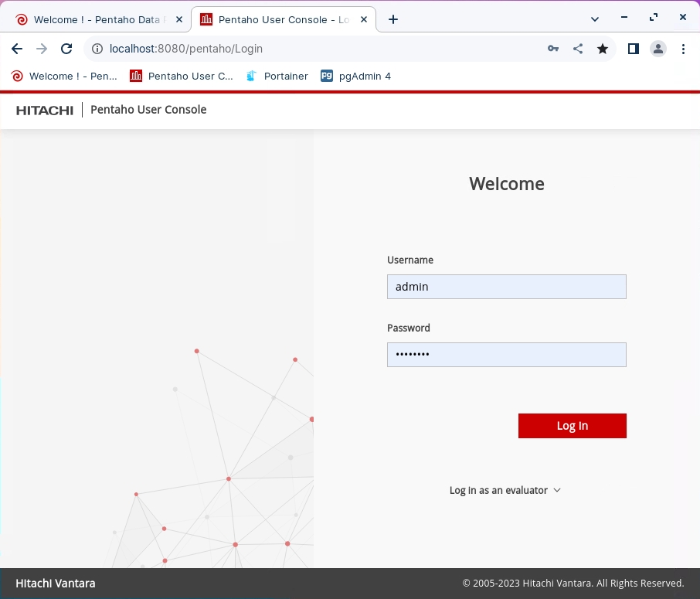This screenshot has width=700, height=599.
Task: Toggle the bookmark star for this page
Action: (603, 49)
